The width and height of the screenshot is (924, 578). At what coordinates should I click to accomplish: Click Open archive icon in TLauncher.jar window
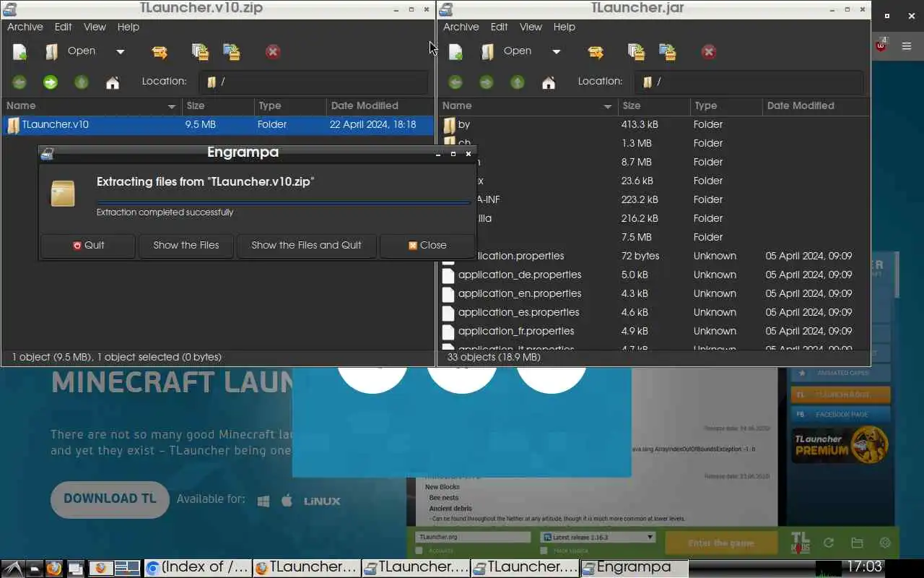487,51
